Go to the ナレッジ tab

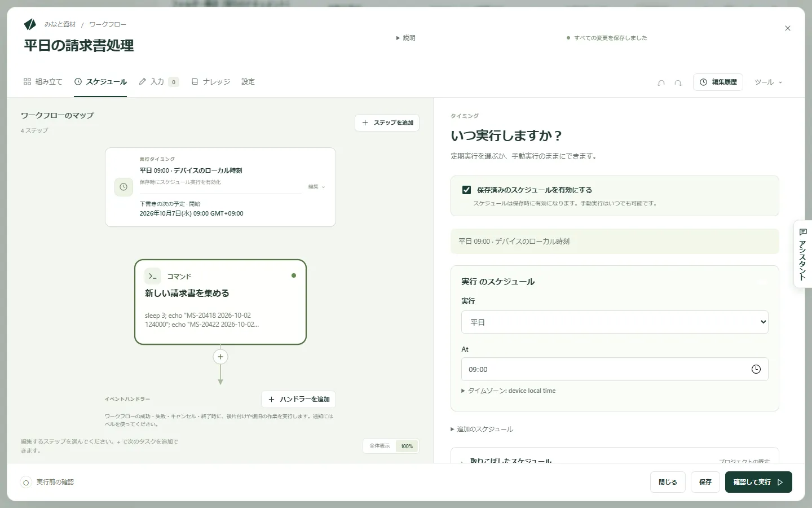point(210,82)
